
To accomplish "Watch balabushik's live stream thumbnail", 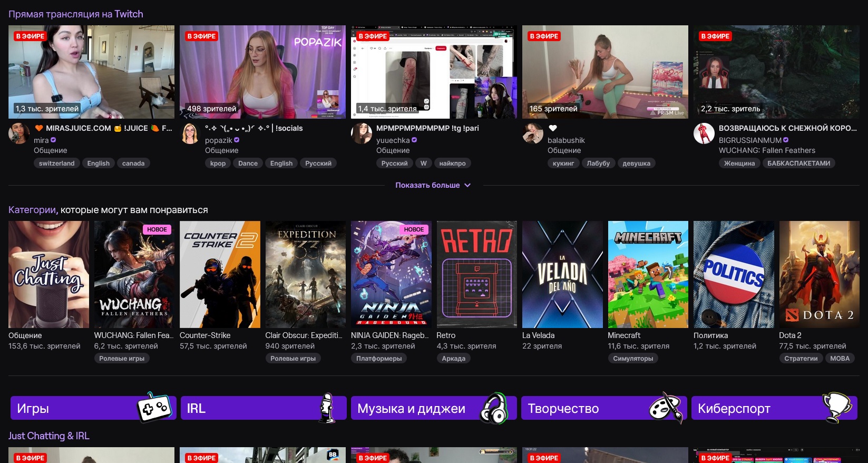I will [x=605, y=72].
